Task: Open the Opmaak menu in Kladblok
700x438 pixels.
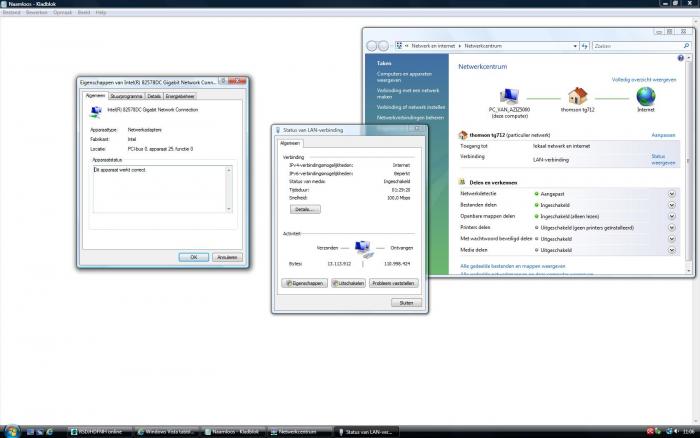Action: click(x=62, y=13)
